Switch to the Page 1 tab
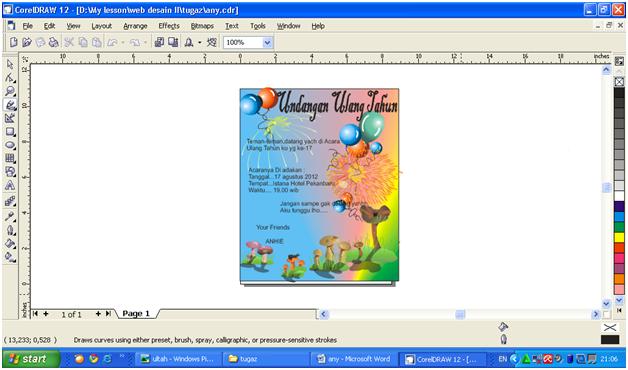The height and width of the screenshot is (370, 628). click(136, 314)
